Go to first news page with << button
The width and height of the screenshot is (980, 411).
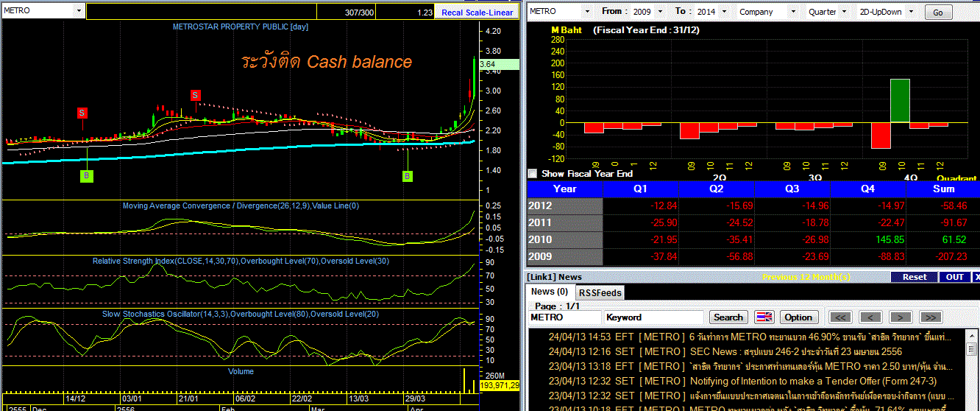pos(841,317)
